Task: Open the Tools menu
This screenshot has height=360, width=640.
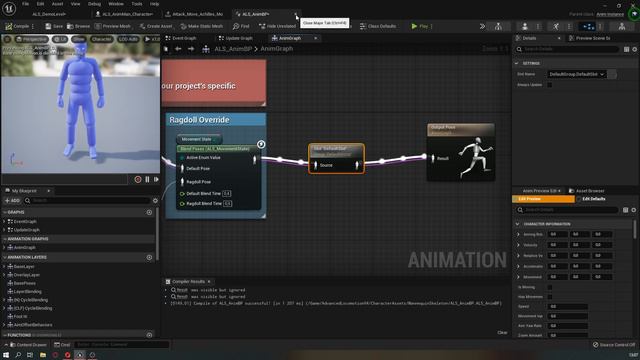Action: (137, 4)
